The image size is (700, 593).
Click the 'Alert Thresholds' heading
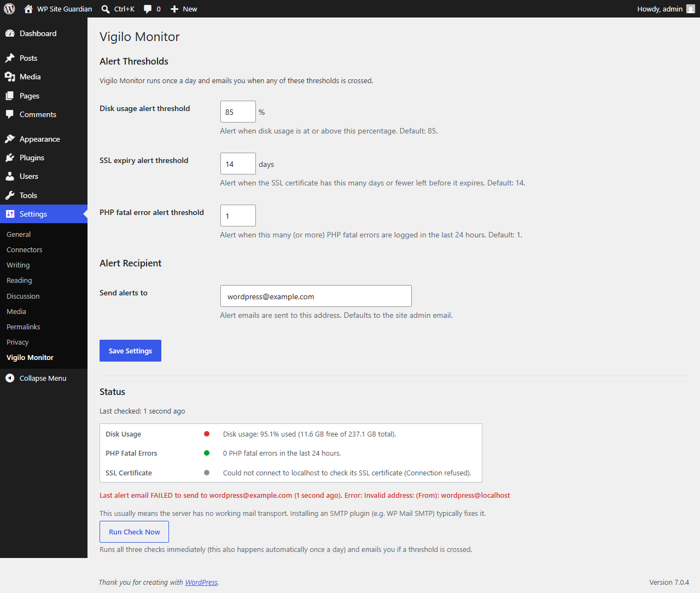point(134,61)
